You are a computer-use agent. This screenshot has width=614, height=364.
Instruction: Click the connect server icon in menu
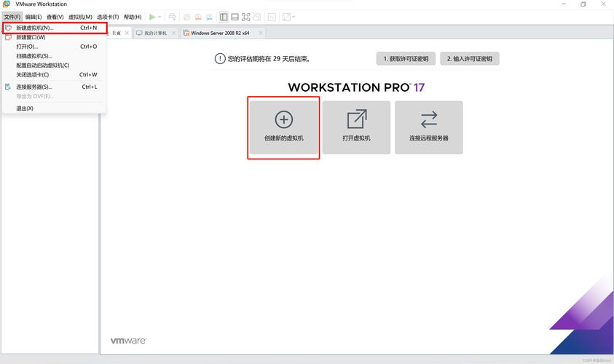click(x=8, y=87)
